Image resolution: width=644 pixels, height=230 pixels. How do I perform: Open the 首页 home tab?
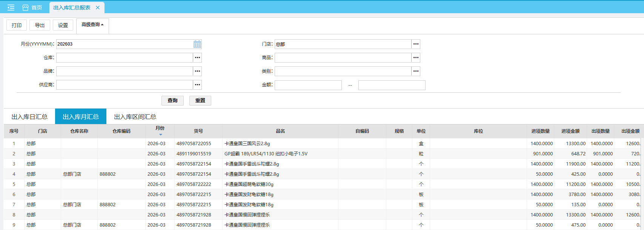pos(32,8)
